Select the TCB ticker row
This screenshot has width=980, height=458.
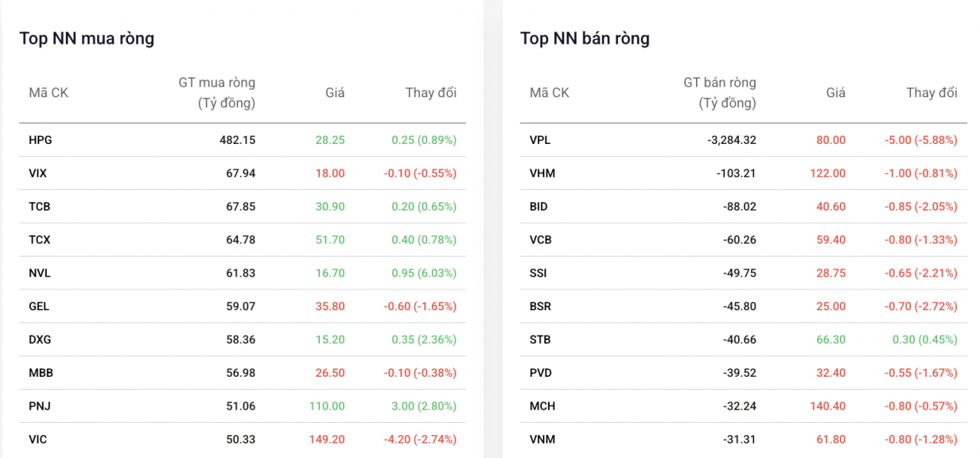[x=39, y=207]
